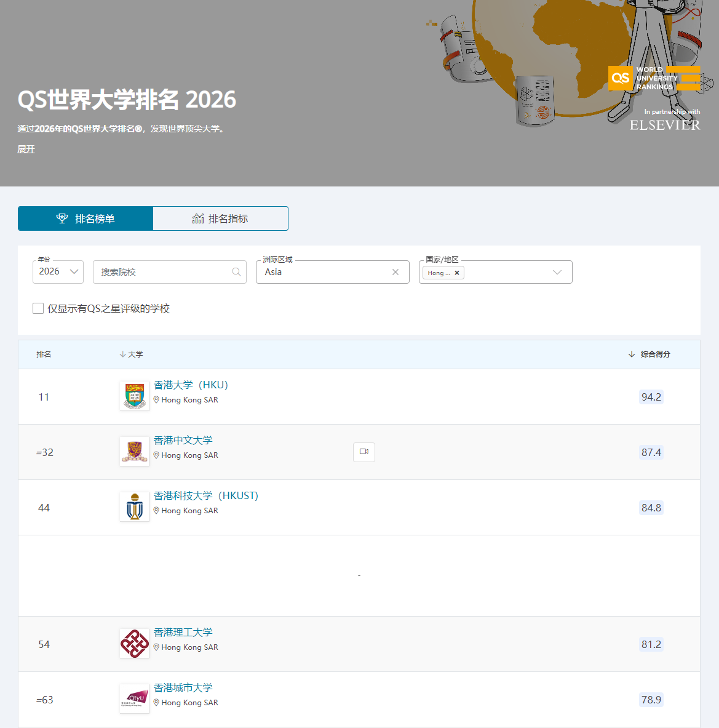Click 展开 to expand the description
The image size is (719, 728).
[26, 150]
